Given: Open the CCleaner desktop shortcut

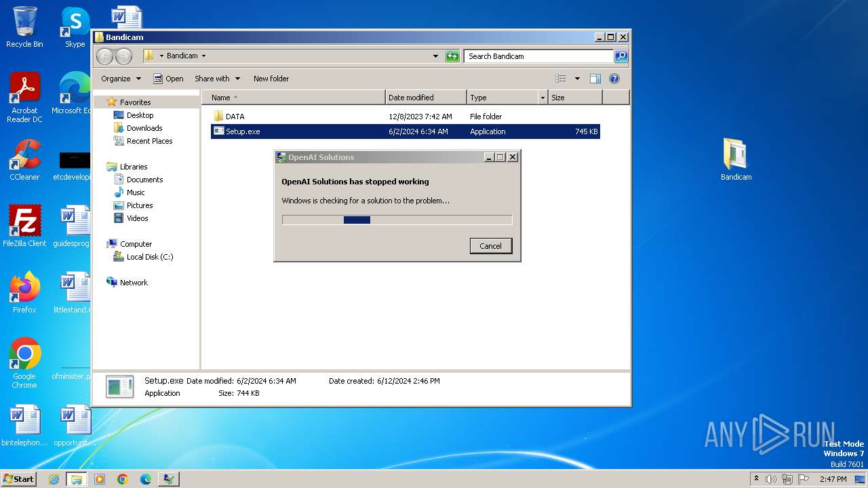Looking at the screenshot, I should (24, 160).
